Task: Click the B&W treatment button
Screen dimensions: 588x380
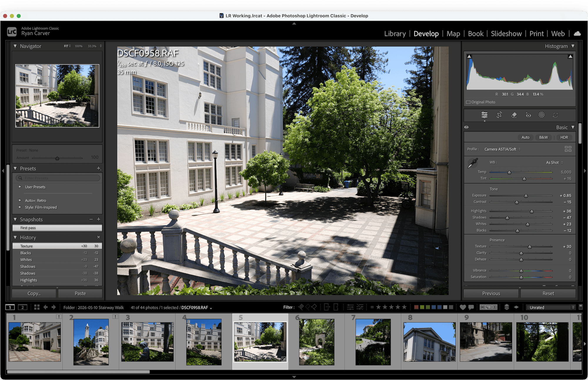Action: (x=544, y=137)
